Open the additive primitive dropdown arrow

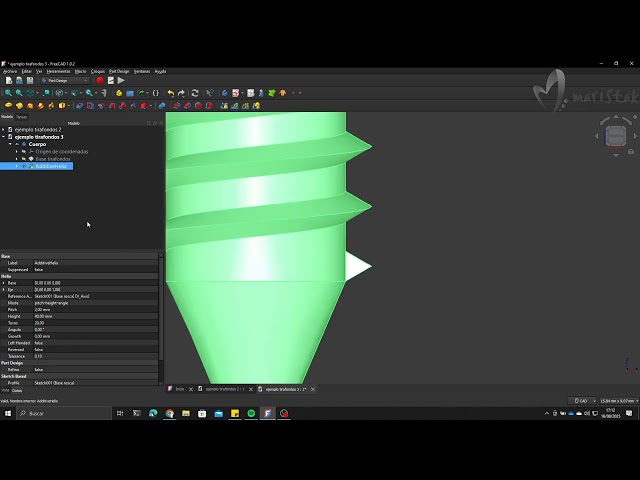pyautogui.click(x=69, y=106)
